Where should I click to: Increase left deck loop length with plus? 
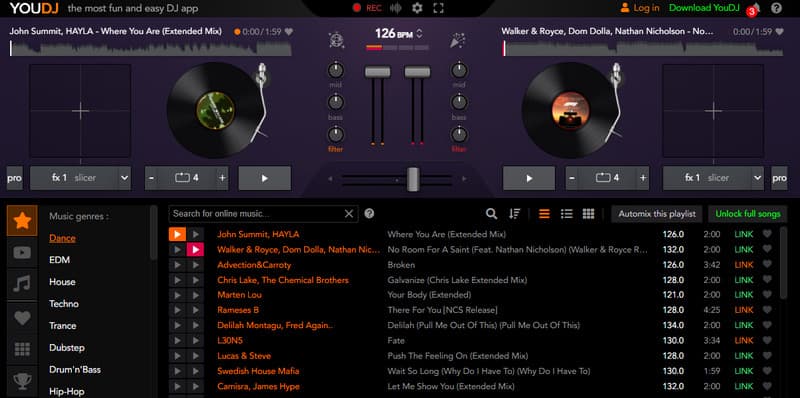(222, 178)
